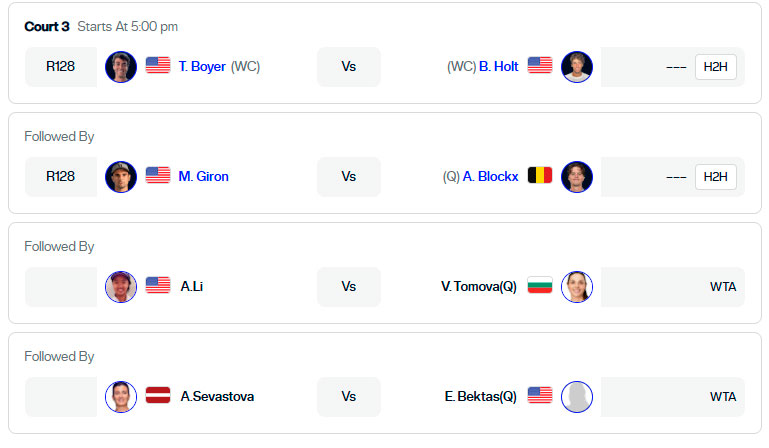769x448 pixels.
Task: Click the Latvian flag icon beside A. Sevastova
Action: (158, 395)
